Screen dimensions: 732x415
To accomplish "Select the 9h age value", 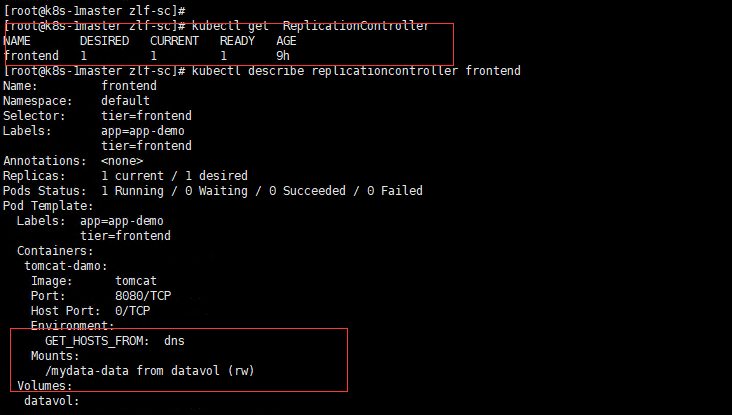I will [x=283, y=56].
